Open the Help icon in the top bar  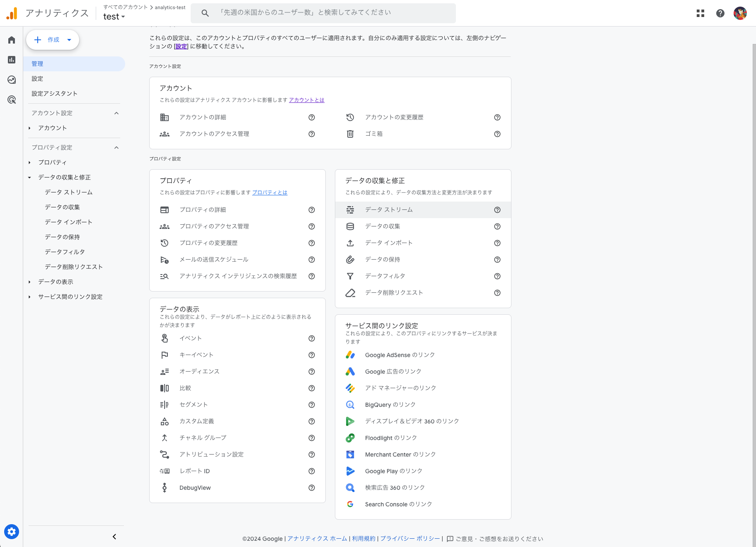click(720, 13)
